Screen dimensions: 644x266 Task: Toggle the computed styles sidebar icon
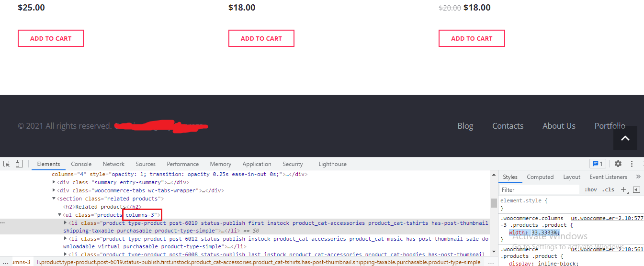[x=636, y=190]
